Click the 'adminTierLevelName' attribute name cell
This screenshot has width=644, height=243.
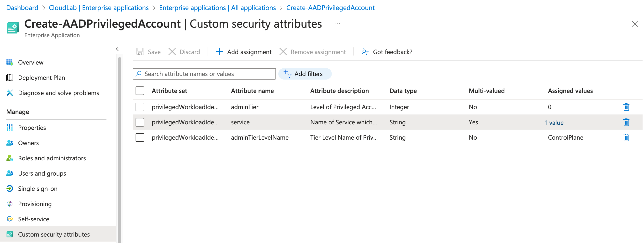point(260,137)
